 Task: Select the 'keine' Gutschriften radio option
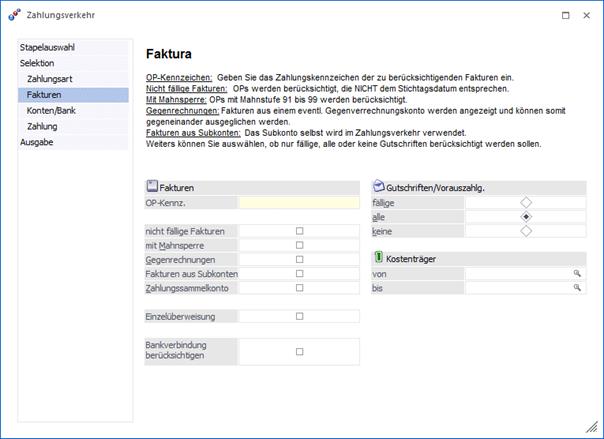(x=526, y=231)
